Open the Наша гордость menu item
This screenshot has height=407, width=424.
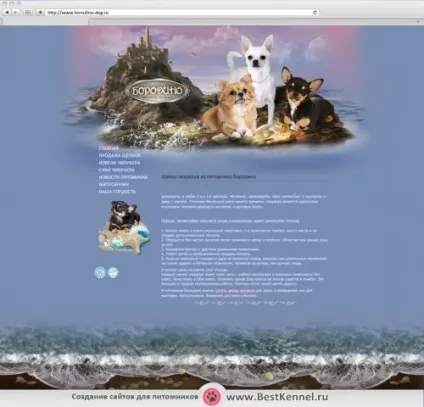point(117,192)
